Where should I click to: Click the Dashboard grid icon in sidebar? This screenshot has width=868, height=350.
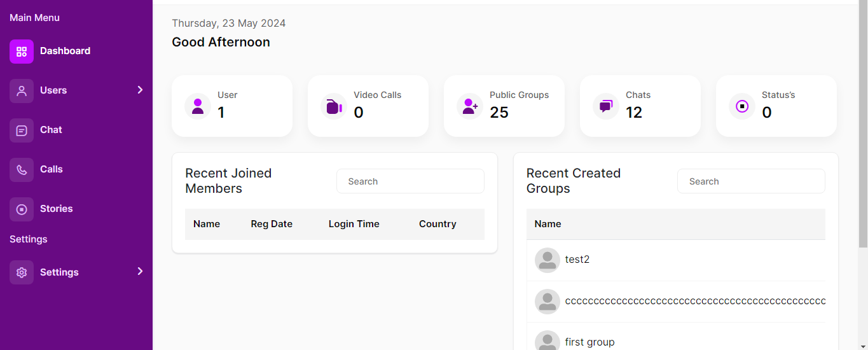click(x=22, y=52)
